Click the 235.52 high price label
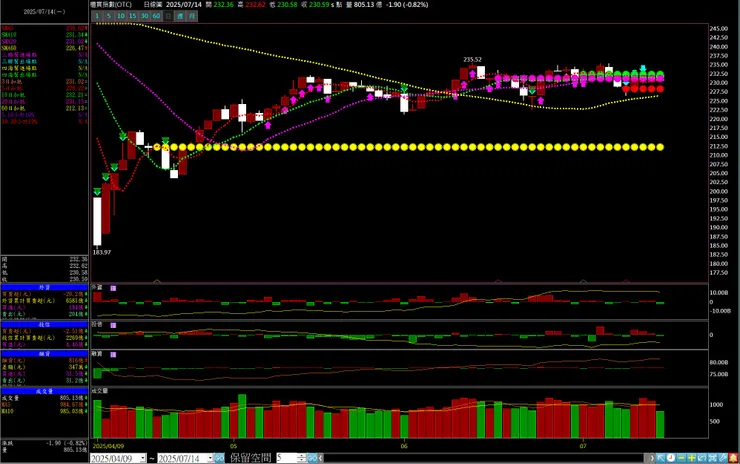 pos(472,59)
